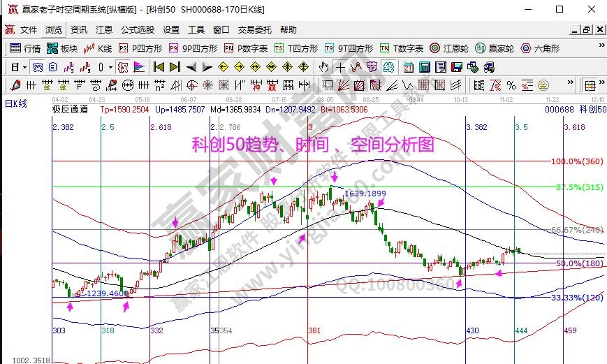Open the T四方形 tool

click(297, 48)
